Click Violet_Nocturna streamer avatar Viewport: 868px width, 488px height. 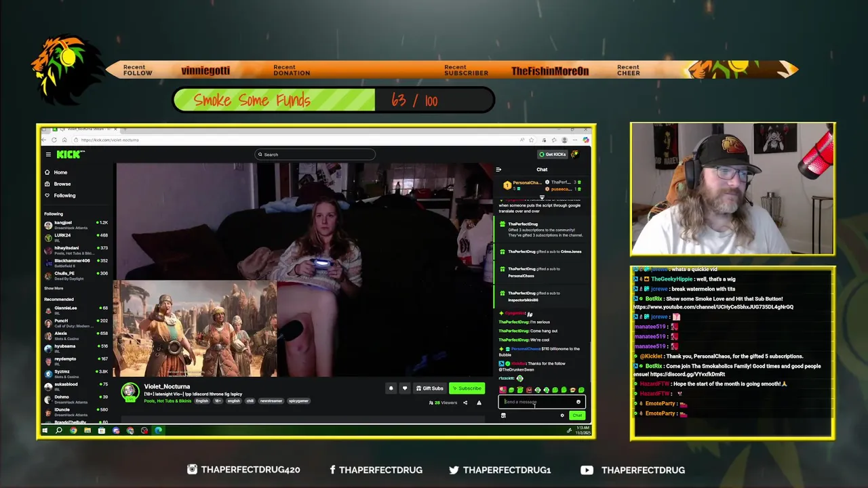[130, 392]
